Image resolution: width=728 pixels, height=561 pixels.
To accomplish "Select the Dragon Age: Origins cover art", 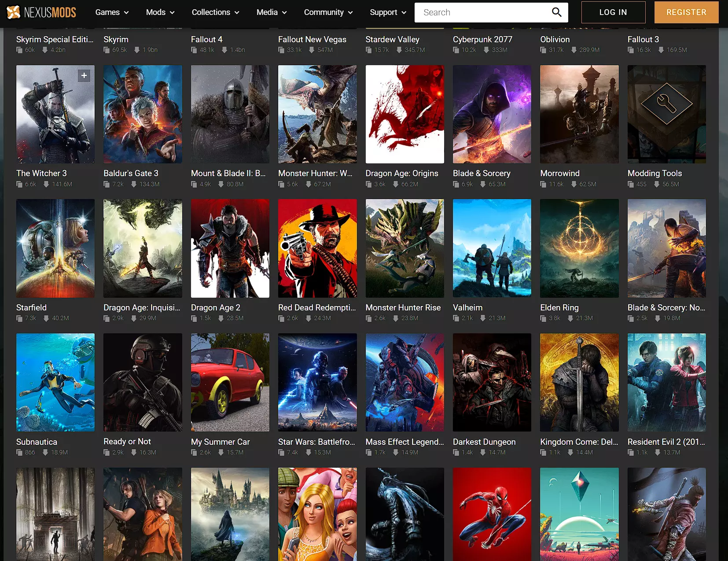I will 404,114.
